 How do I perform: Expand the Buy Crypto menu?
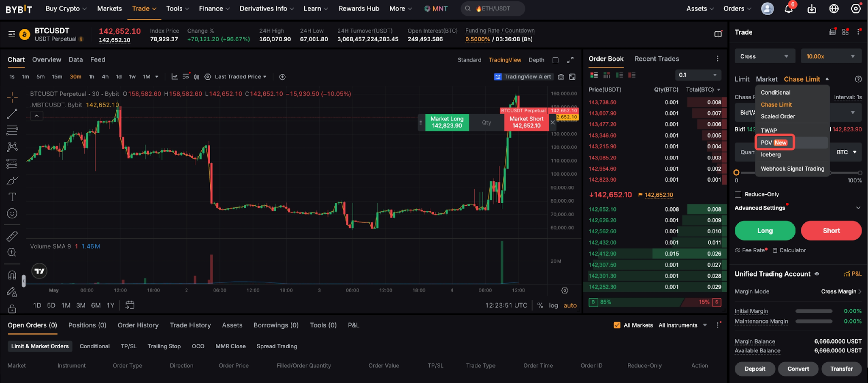click(66, 8)
